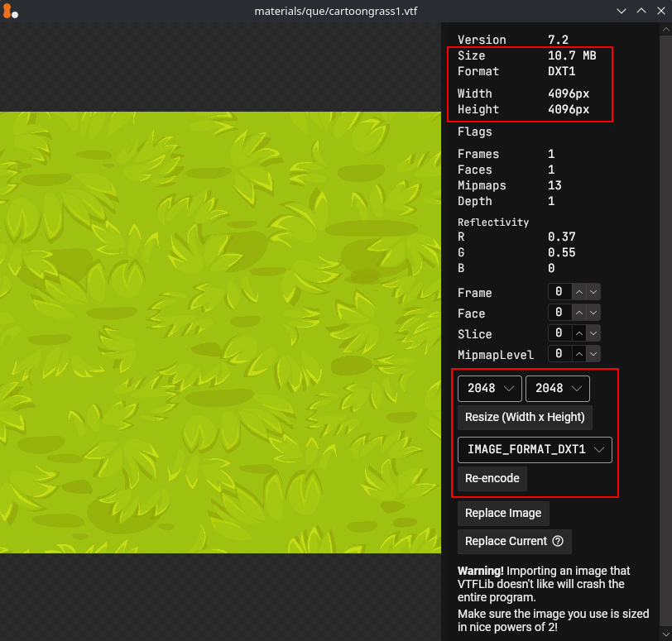Increment the Frame value with its up arrow

pyautogui.click(x=580, y=291)
